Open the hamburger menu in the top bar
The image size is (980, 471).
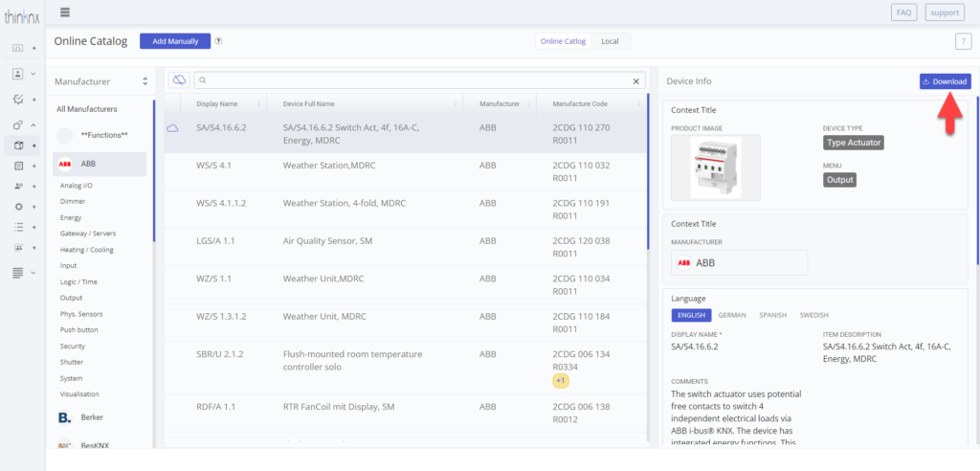click(65, 11)
